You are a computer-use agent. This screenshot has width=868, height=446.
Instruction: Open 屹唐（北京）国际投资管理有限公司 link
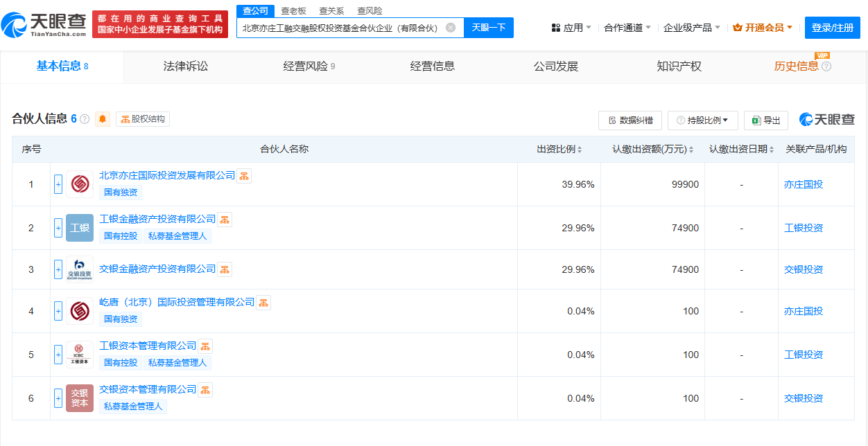click(x=177, y=303)
